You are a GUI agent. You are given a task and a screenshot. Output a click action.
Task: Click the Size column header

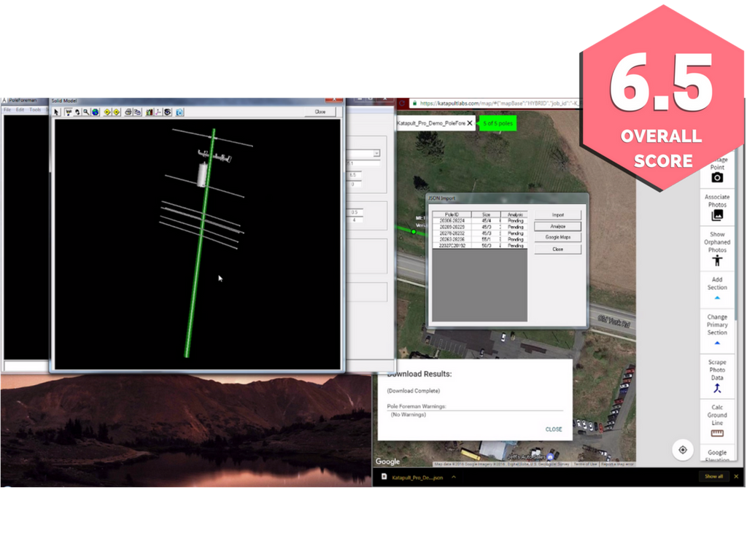(486, 215)
